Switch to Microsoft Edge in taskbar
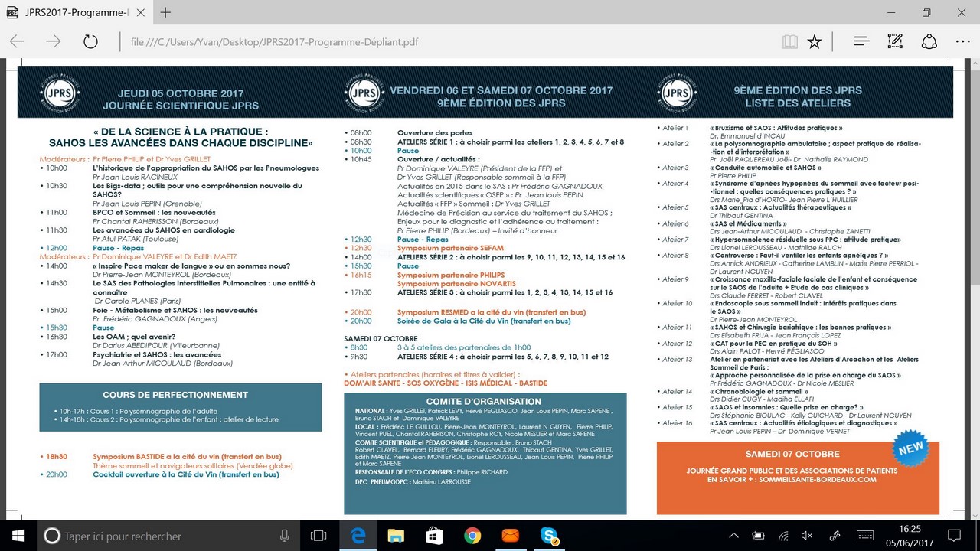Screen dimensions: 980x551 [x=358, y=536]
